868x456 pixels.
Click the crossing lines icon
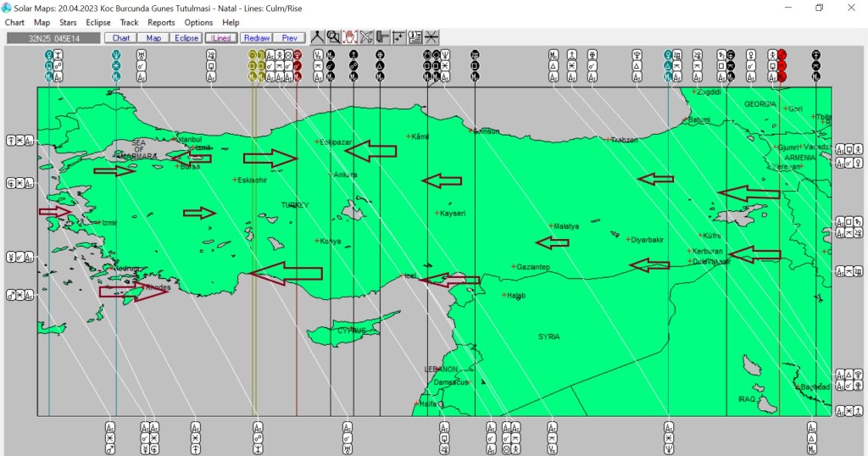431,37
